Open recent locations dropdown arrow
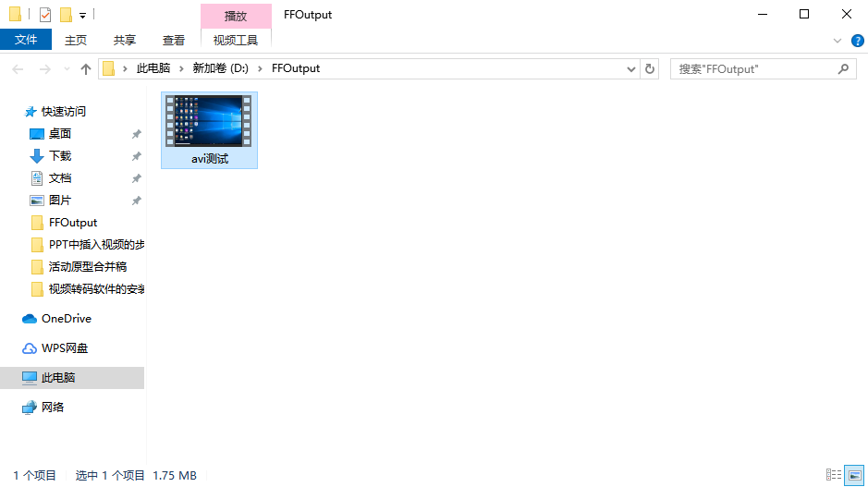868x487 pixels. click(x=67, y=68)
